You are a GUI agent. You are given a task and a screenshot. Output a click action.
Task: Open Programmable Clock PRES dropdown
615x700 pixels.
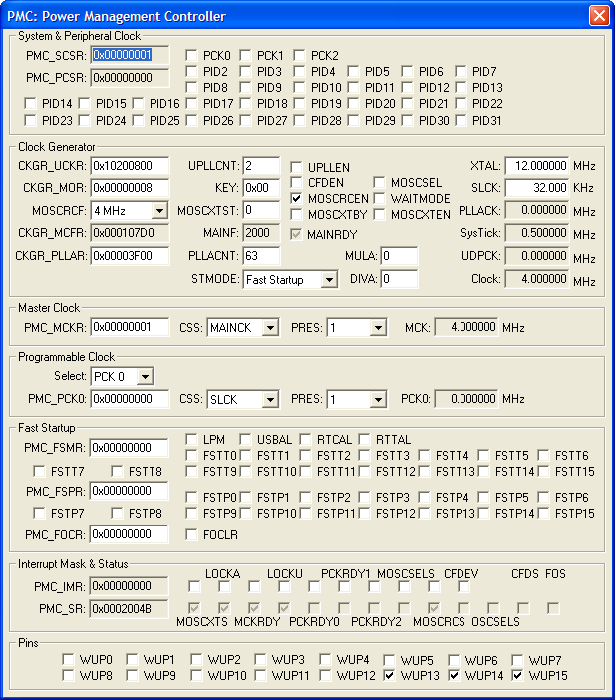pos(378,399)
